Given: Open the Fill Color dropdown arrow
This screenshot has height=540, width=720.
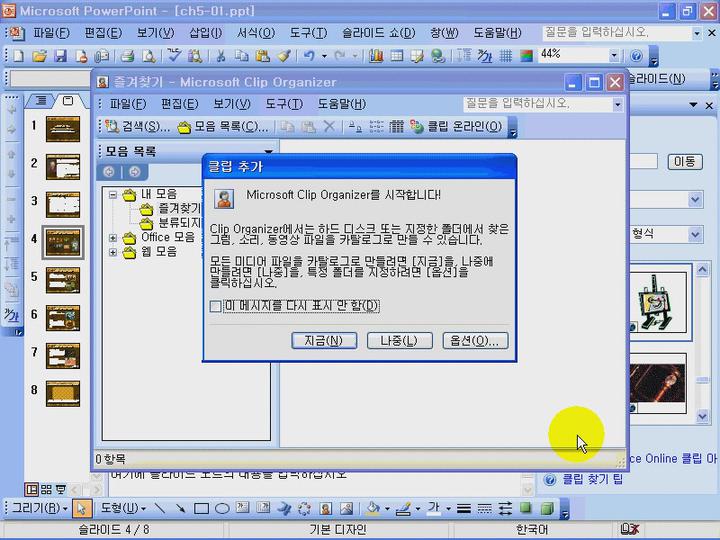Looking at the screenshot, I should (387, 509).
